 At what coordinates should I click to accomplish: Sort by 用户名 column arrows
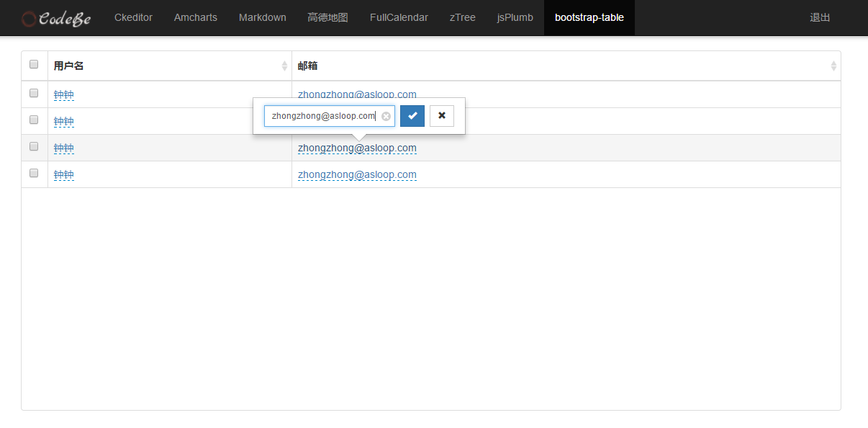coord(284,66)
